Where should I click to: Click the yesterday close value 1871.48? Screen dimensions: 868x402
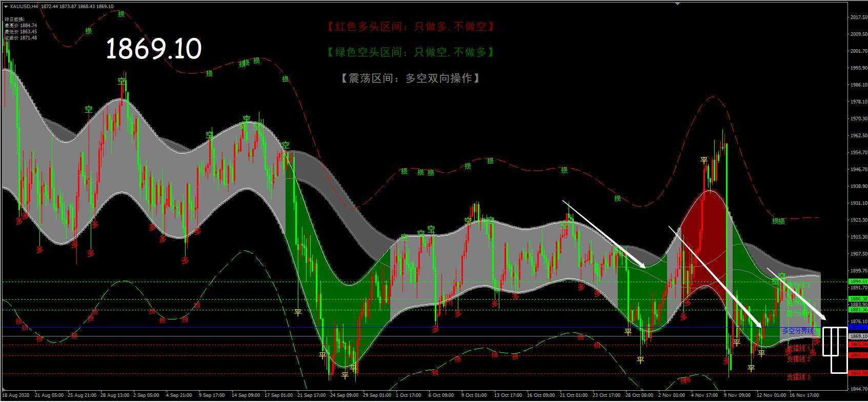pyautogui.click(x=28, y=38)
